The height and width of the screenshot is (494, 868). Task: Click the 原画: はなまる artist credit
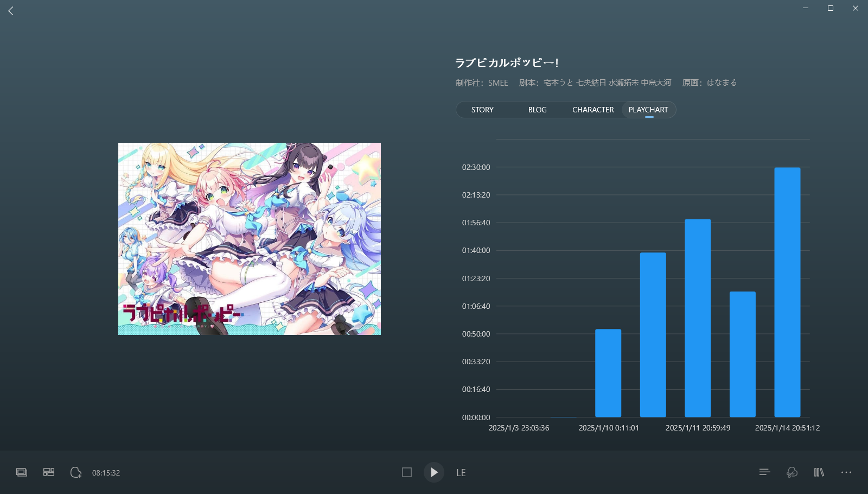(709, 83)
